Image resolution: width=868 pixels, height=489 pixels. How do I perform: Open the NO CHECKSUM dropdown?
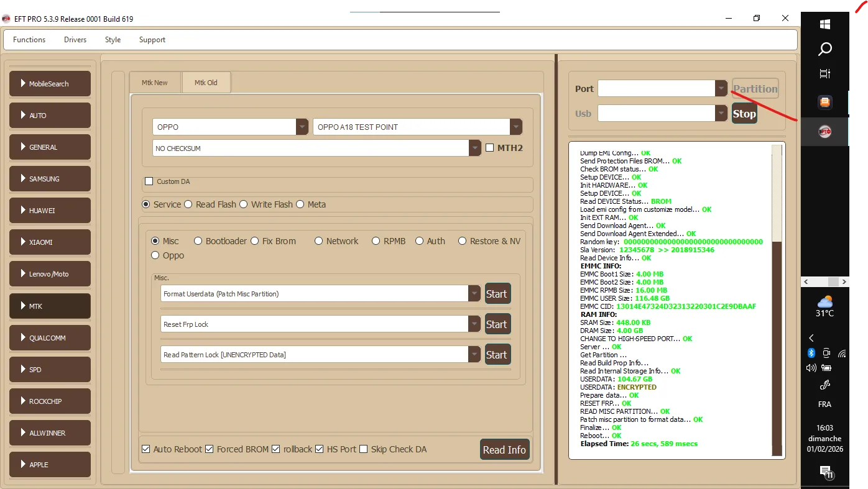coord(475,148)
